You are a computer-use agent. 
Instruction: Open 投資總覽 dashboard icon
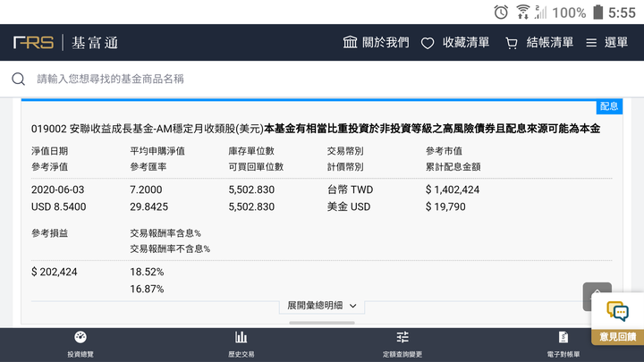pyautogui.click(x=80, y=337)
